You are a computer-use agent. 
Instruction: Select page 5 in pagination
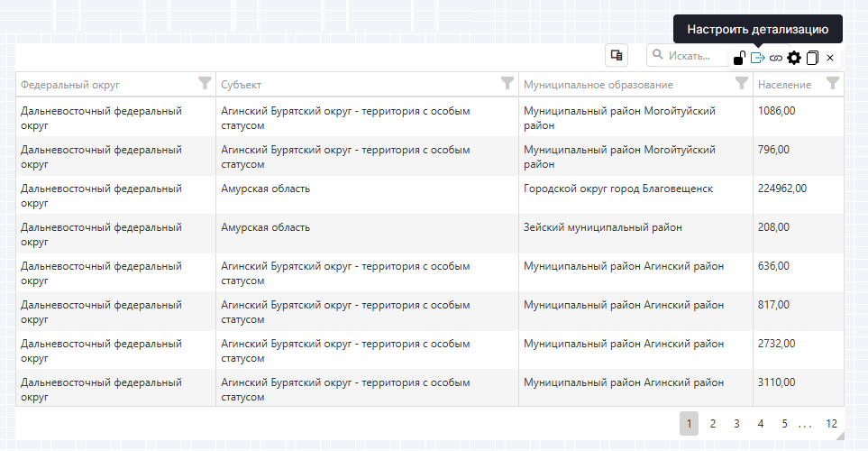pyautogui.click(x=784, y=423)
